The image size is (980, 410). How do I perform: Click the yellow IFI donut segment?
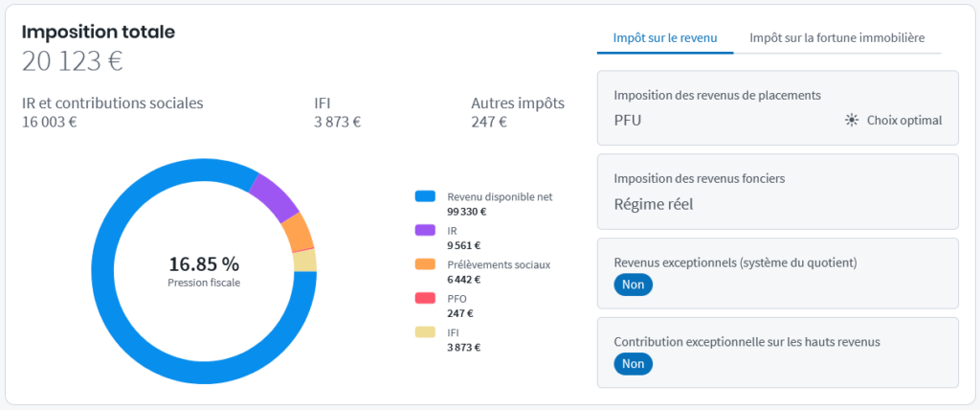pyautogui.click(x=305, y=261)
